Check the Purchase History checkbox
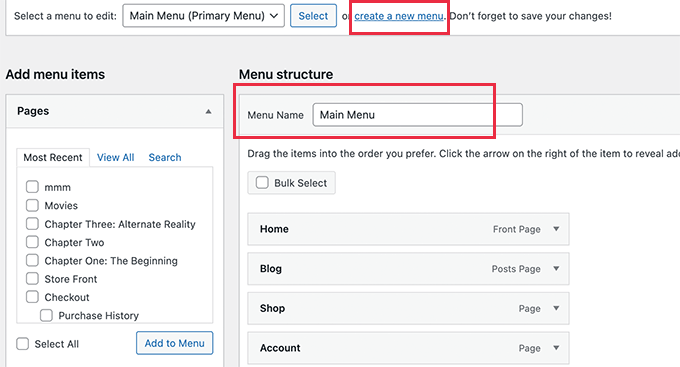Image resolution: width=680 pixels, height=367 pixels. 46,315
